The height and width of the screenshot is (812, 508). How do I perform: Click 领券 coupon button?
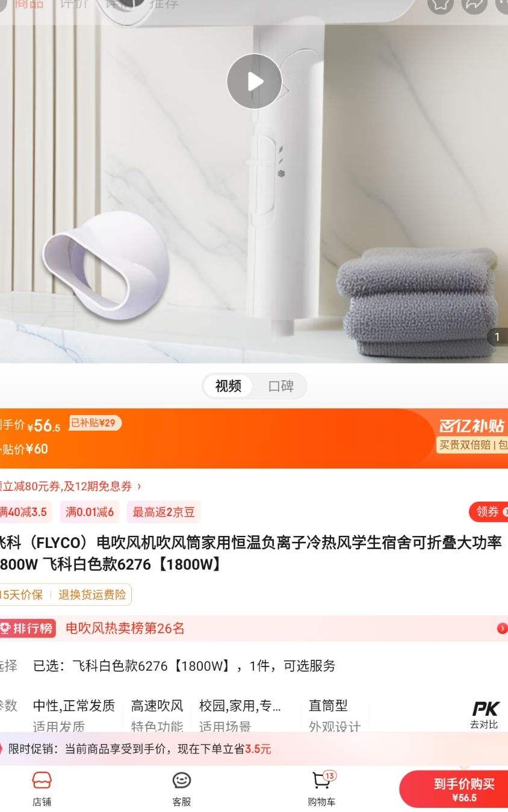click(x=489, y=512)
